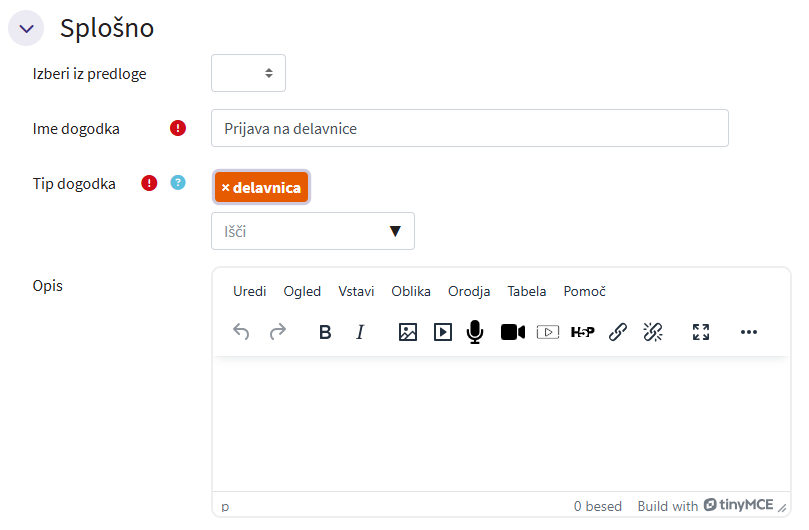809x530 pixels.
Task: Show more toolbar options via ellipsis
Action: [x=749, y=332]
